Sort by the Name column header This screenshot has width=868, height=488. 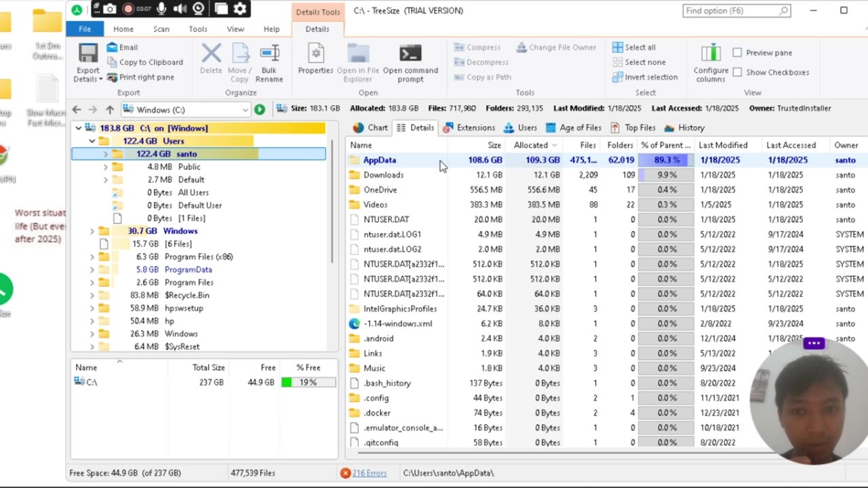point(397,145)
